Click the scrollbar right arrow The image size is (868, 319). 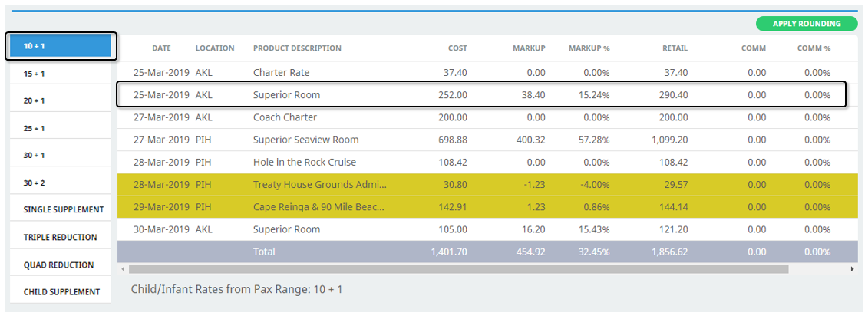(853, 268)
